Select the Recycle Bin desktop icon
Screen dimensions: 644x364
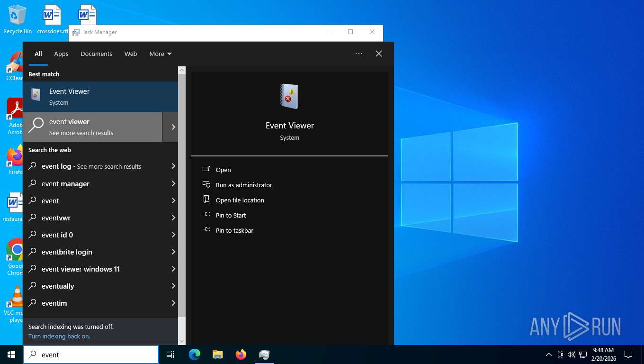[17, 19]
